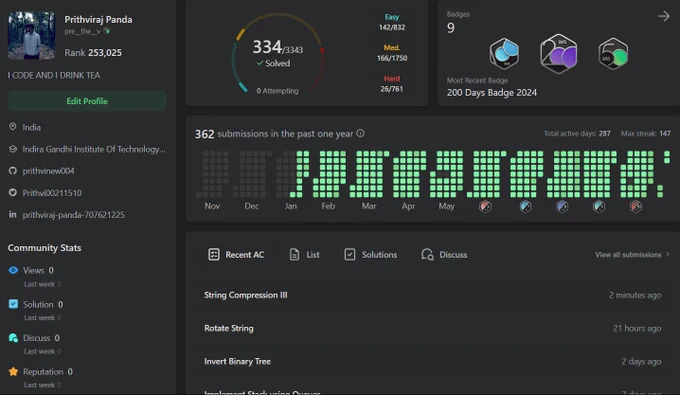
Task: Click the Discuss search bubble icon
Action: pos(427,255)
